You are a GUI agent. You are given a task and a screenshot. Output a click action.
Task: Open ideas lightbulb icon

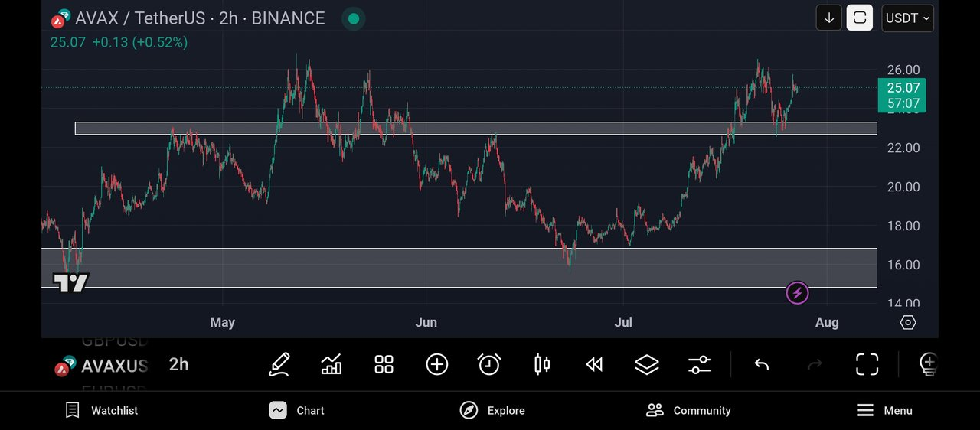(x=928, y=364)
